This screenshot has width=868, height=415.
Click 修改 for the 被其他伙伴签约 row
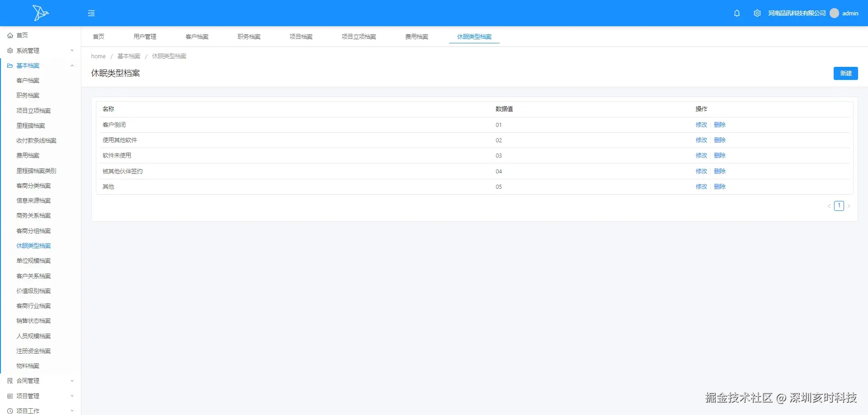[701, 171]
